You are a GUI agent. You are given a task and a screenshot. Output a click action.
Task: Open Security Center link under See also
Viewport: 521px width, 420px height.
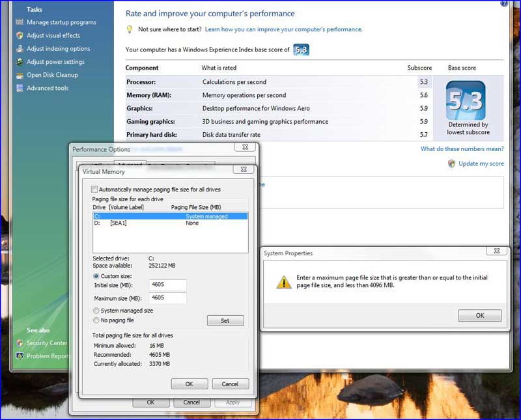[47, 343]
